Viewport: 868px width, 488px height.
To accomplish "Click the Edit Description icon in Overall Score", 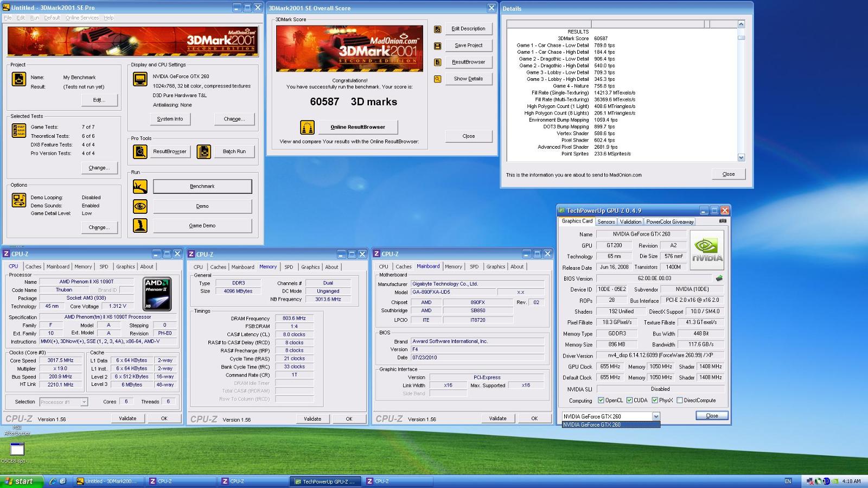I will click(438, 29).
